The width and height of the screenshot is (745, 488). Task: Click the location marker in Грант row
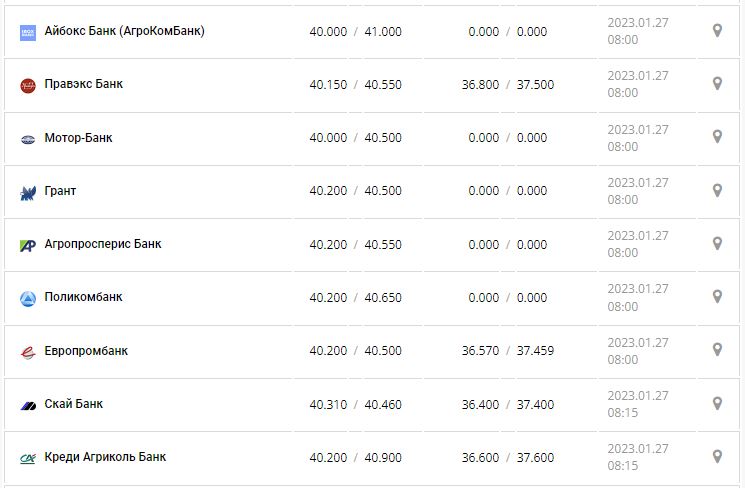717,190
